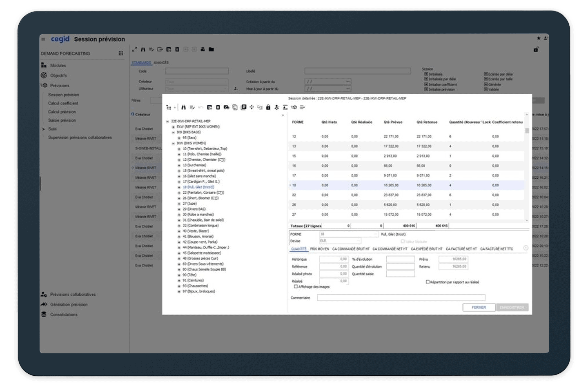Toggle the Eclatée par taille session checkbox
The image size is (588, 388).
tap(486, 79)
